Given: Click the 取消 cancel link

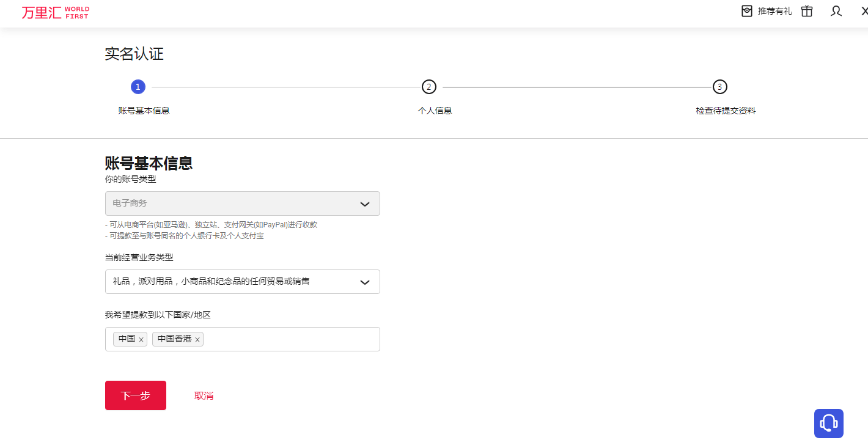Looking at the screenshot, I should 204,395.
